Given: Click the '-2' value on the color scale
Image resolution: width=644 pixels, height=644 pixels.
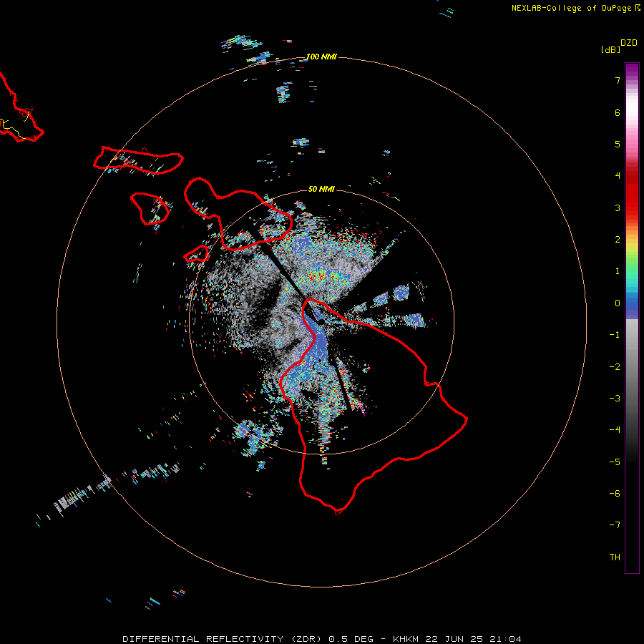Looking at the screenshot, I should (x=615, y=367).
